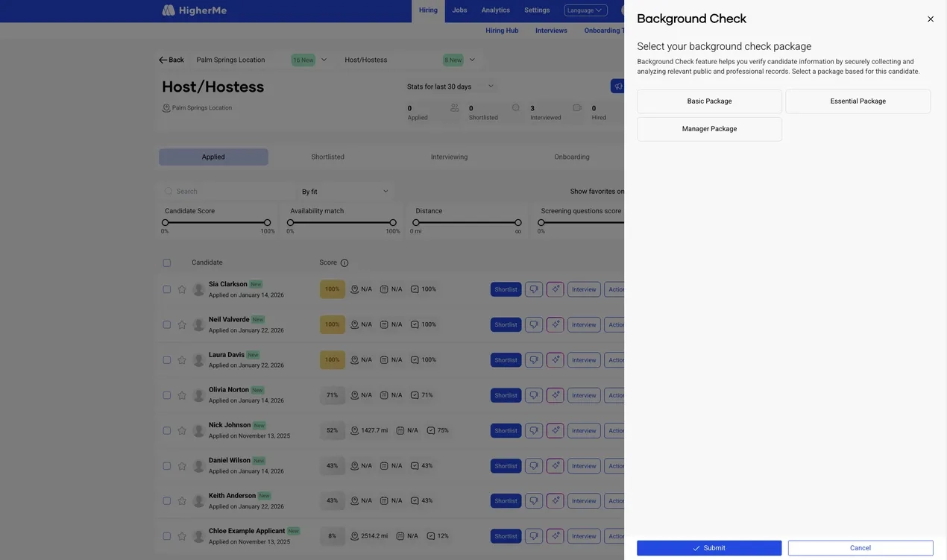Choose the Essential Package
The width and height of the screenshot is (947, 560).
(x=858, y=101)
